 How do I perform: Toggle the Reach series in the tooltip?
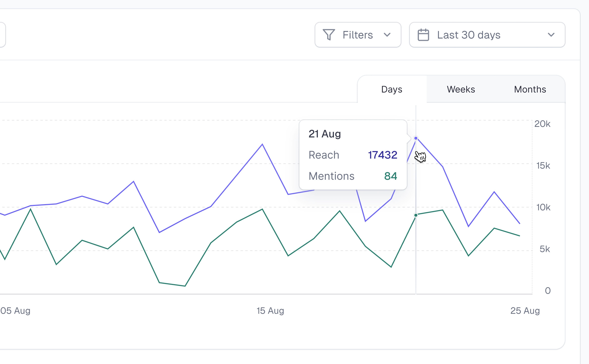324,155
